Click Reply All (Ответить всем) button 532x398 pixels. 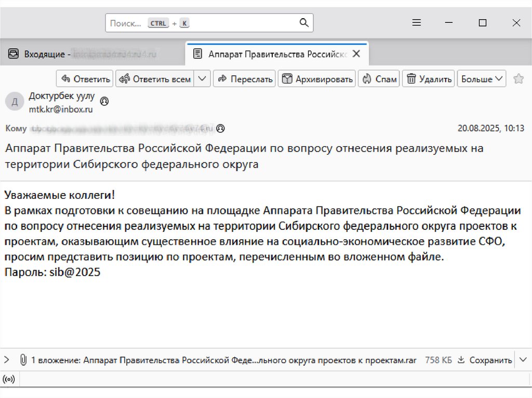click(155, 79)
